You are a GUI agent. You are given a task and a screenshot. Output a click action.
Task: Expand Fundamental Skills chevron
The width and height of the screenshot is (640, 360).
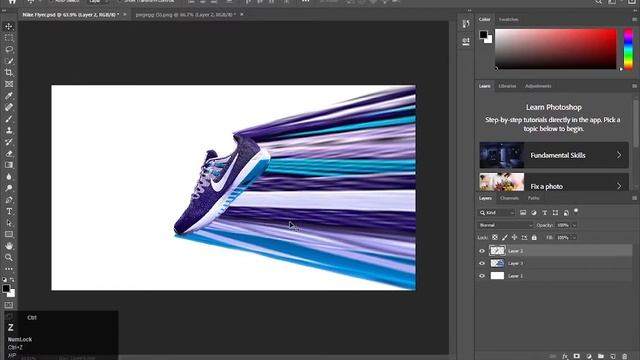(619, 155)
